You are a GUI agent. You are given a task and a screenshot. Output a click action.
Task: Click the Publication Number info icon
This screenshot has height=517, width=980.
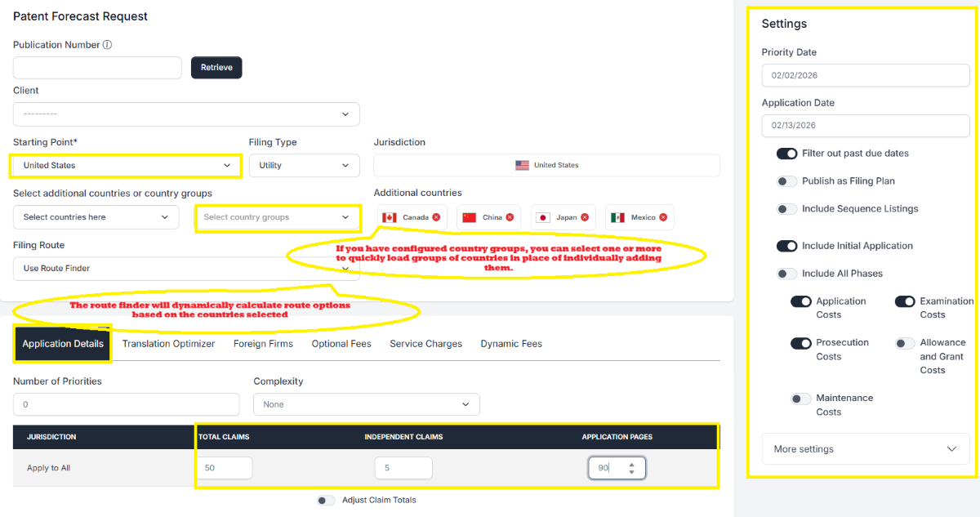coord(107,45)
